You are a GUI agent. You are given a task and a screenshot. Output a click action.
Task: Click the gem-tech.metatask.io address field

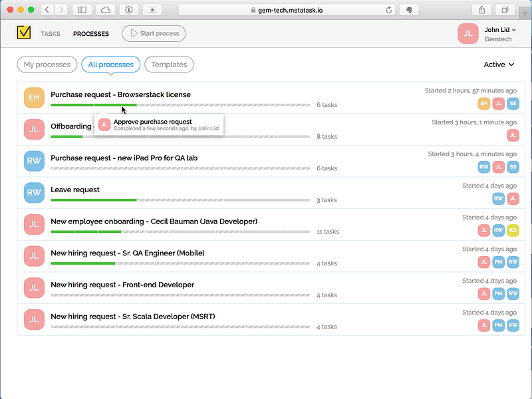click(x=287, y=10)
